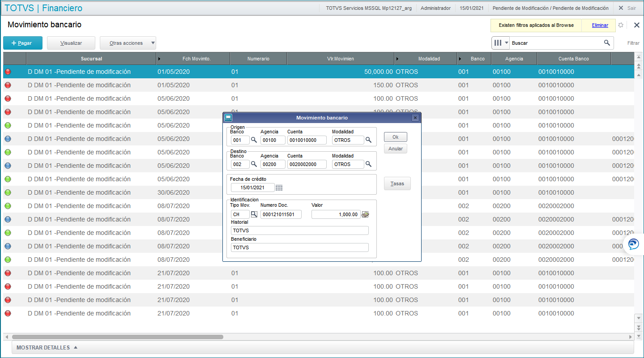Click Fecha de crédito field showing 15/01/2021

[253, 188]
